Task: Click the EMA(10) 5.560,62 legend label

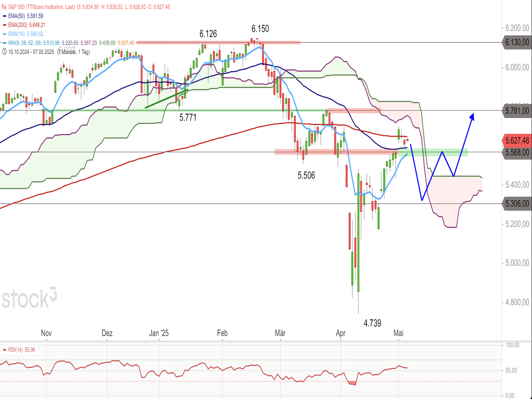Action: coord(26,34)
